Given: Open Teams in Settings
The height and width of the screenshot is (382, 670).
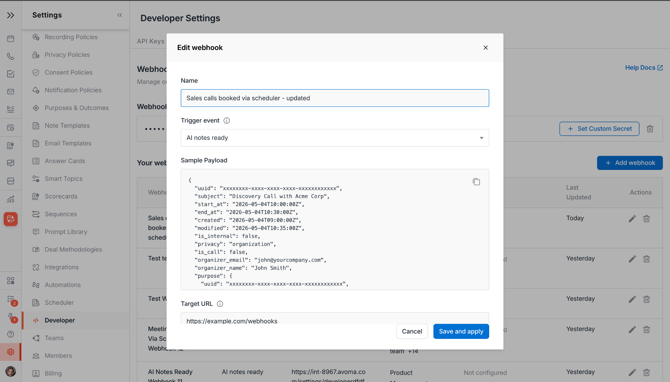Looking at the screenshot, I should [54, 338].
